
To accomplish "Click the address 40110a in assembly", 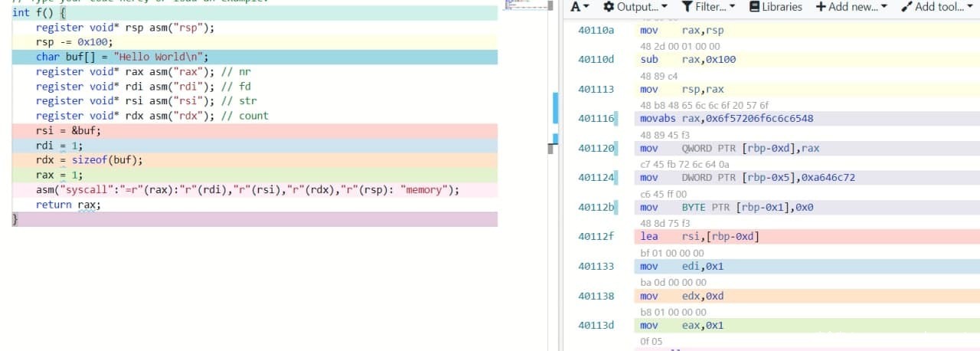I will tap(596, 31).
